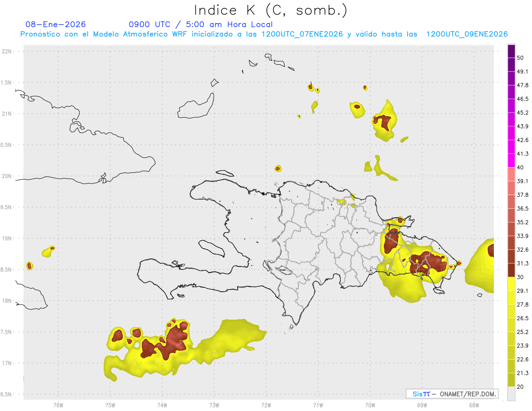Click the 20N latitude label
532x411 pixels.
coord(7,176)
